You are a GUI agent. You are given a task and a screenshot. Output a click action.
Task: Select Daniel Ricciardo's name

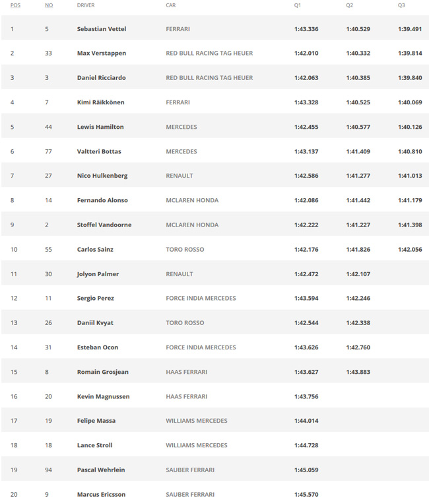101,78
